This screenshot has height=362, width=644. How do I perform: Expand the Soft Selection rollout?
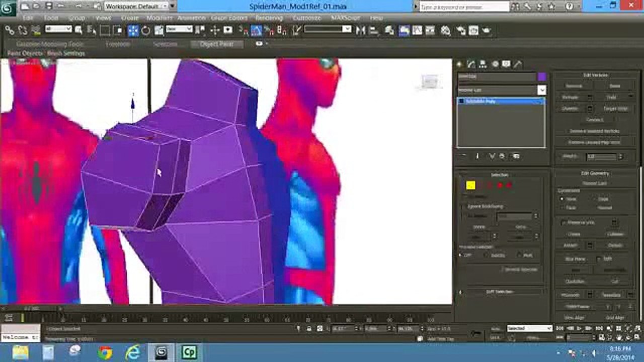pyautogui.click(x=500, y=292)
